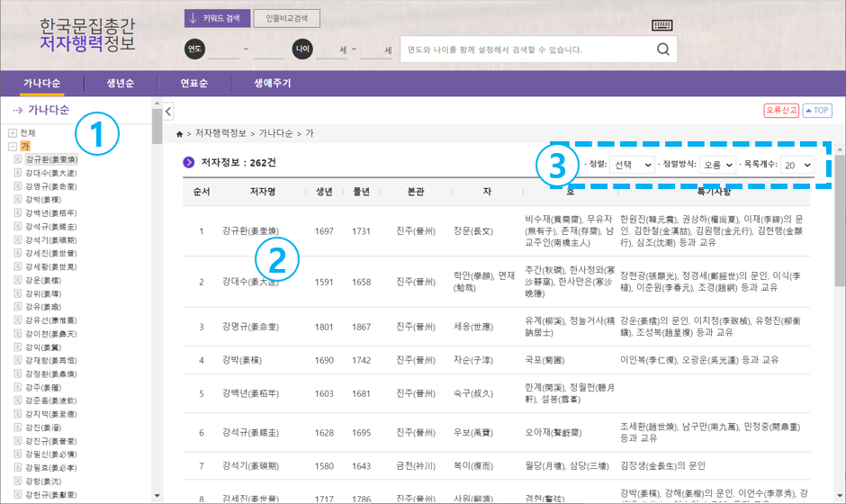Click the 가나다순 breadcrumb link
Screen dimensions: 846x504
275,133
